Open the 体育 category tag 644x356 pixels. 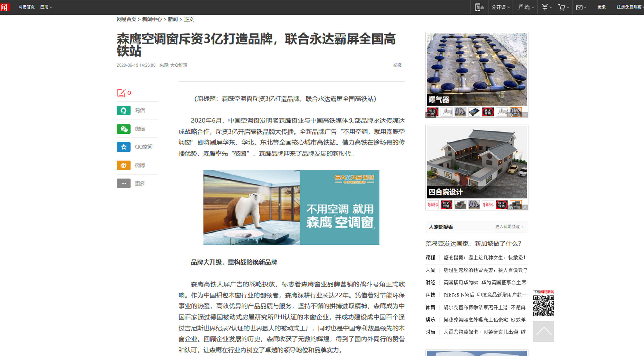pyautogui.click(x=430, y=307)
